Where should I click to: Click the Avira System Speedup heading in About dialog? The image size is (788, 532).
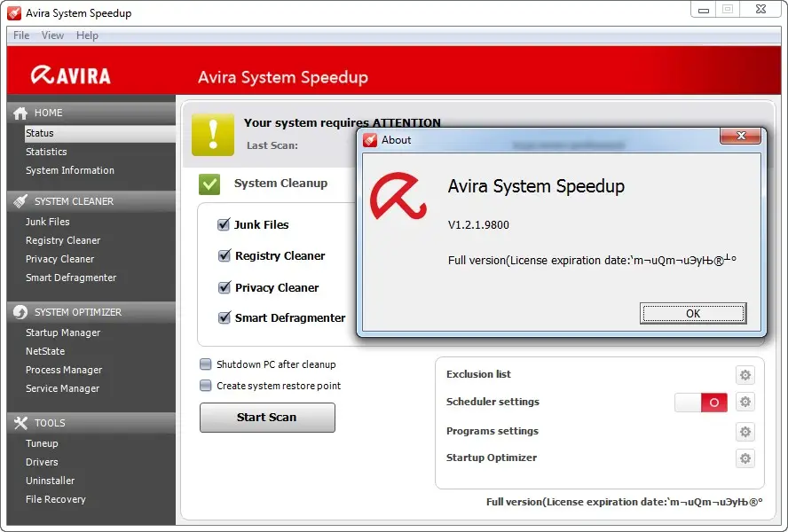tap(536, 186)
